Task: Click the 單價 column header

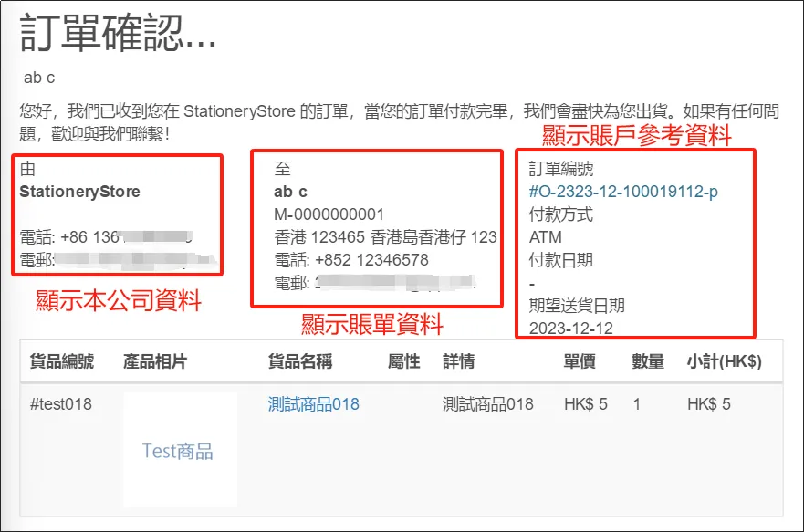Action: (x=580, y=361)
